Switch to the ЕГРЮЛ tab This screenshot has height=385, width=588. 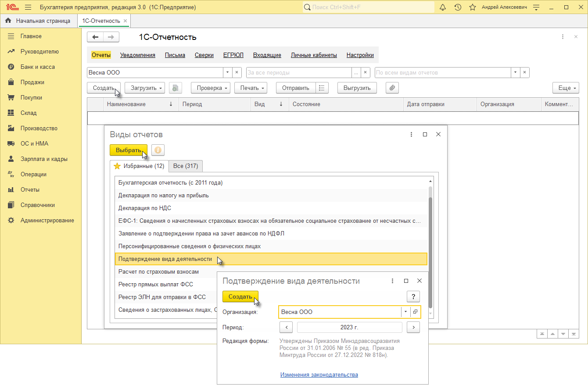(233, 55)
